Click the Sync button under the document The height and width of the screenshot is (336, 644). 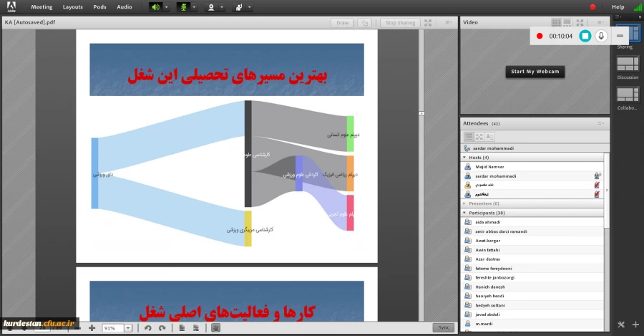point(443,327)
